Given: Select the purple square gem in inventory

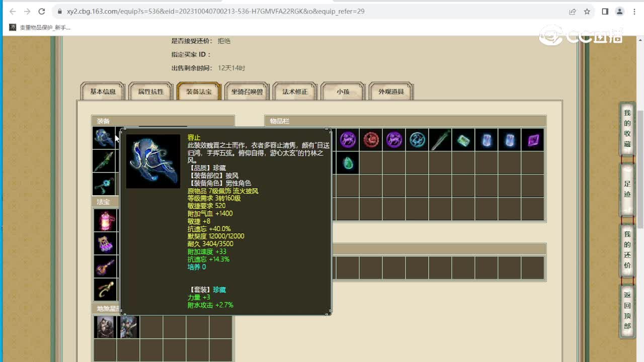Looking at the screenshot, I should (533, 140).
